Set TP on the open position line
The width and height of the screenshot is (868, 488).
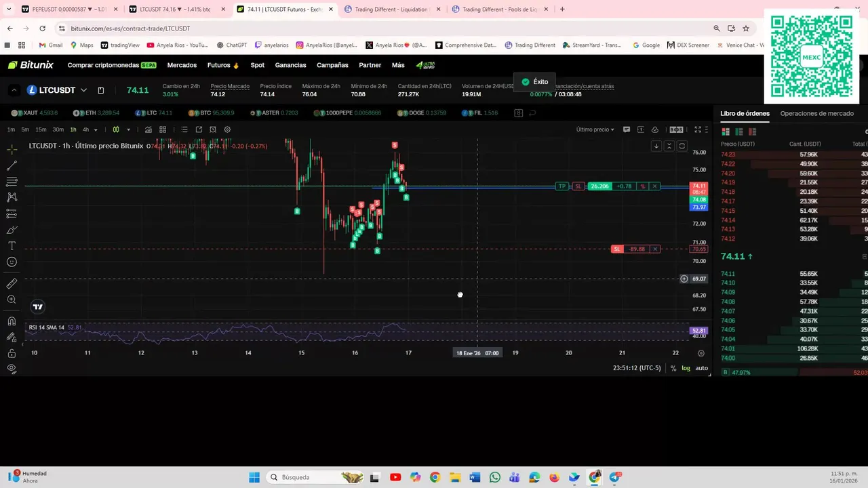click(561, 186)
